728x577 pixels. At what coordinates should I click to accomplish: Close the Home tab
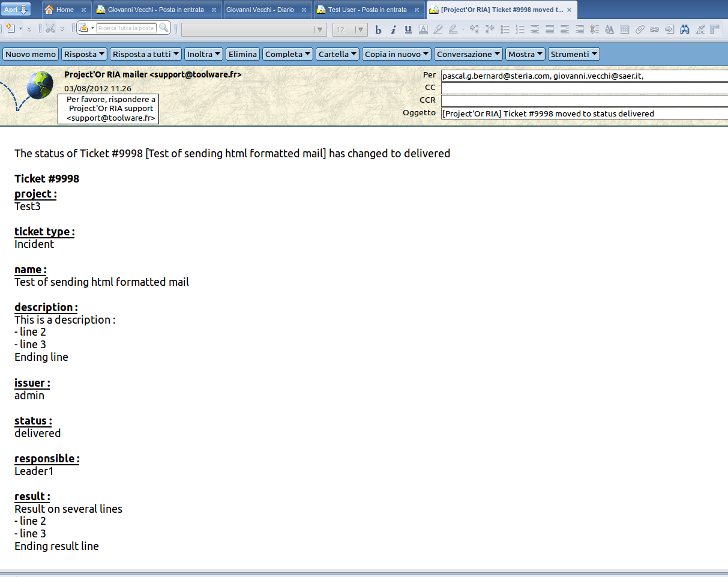(x=83, y=10)
